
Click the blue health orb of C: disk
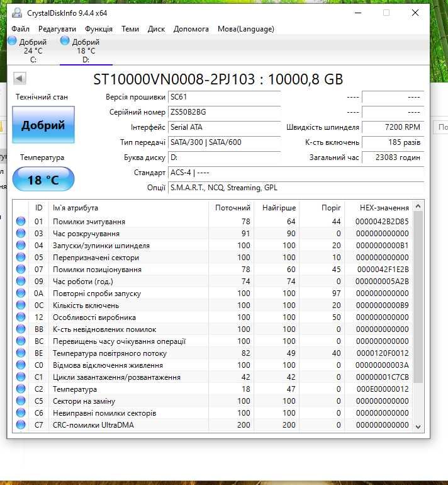click(x=13, y=40)
